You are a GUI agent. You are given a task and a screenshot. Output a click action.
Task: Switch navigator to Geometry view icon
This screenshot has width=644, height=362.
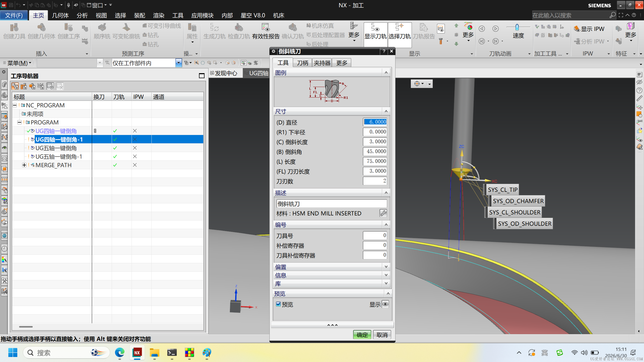[x=32, y=86]
